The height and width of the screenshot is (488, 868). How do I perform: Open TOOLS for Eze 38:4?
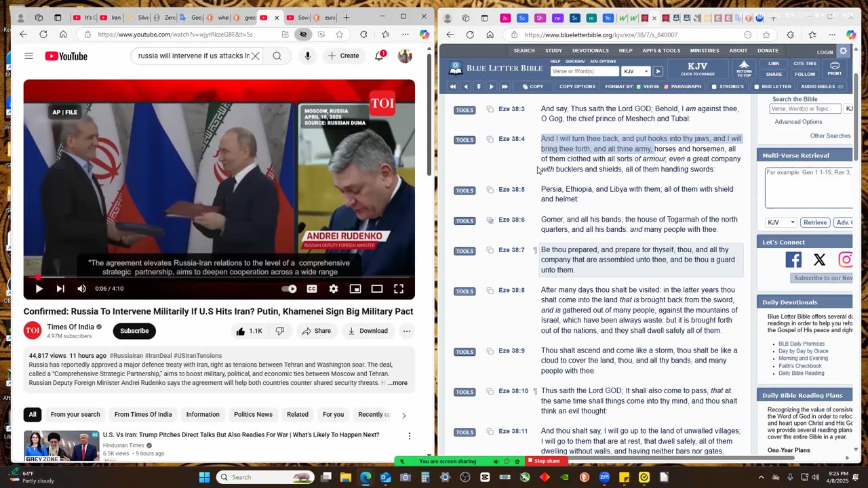[x=465, y=140]
